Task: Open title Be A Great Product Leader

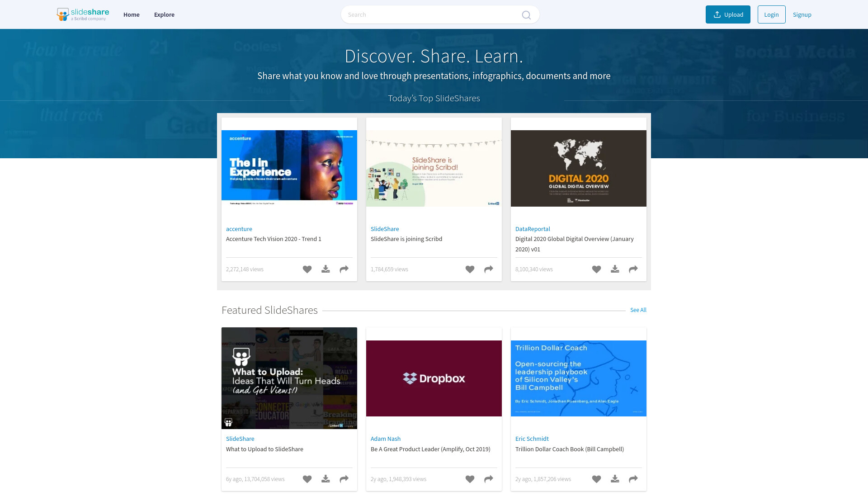Action: pyautogui.click(x=430, y=449)
